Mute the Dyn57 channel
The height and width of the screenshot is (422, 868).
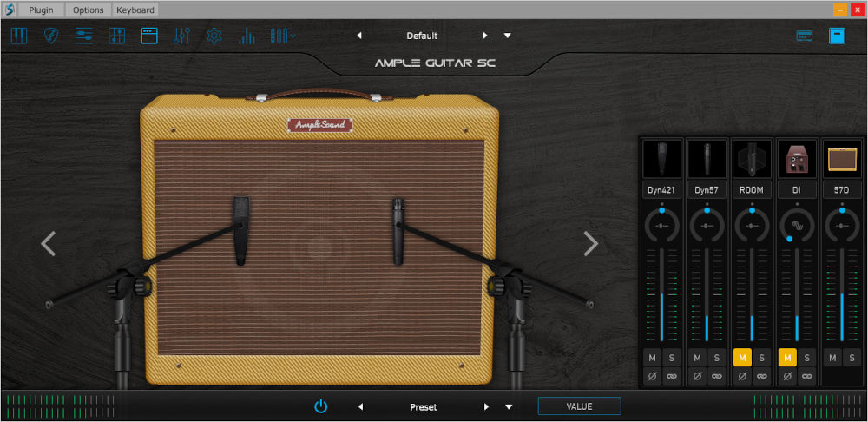[698, 358]
